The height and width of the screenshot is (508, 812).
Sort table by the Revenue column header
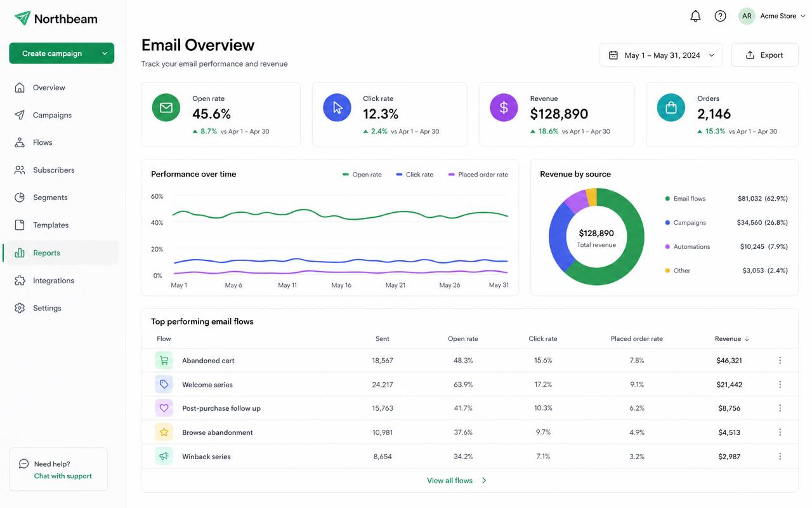click(732, 339)
